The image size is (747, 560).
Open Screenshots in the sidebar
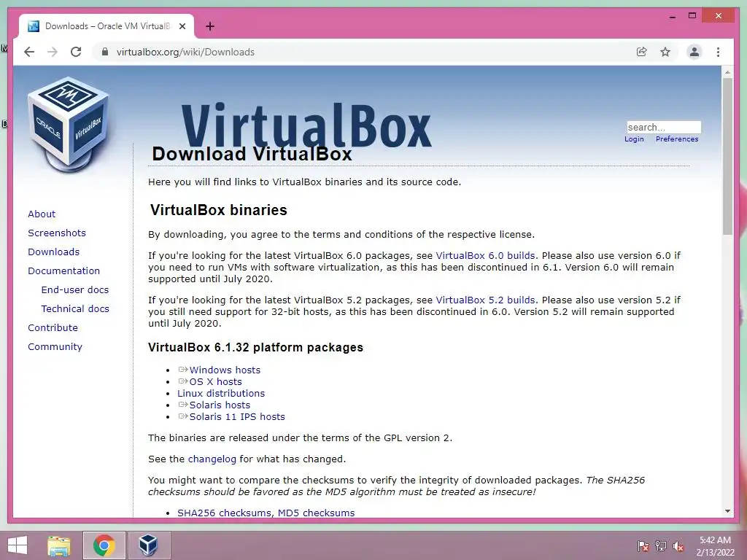[x=57, y=233]
